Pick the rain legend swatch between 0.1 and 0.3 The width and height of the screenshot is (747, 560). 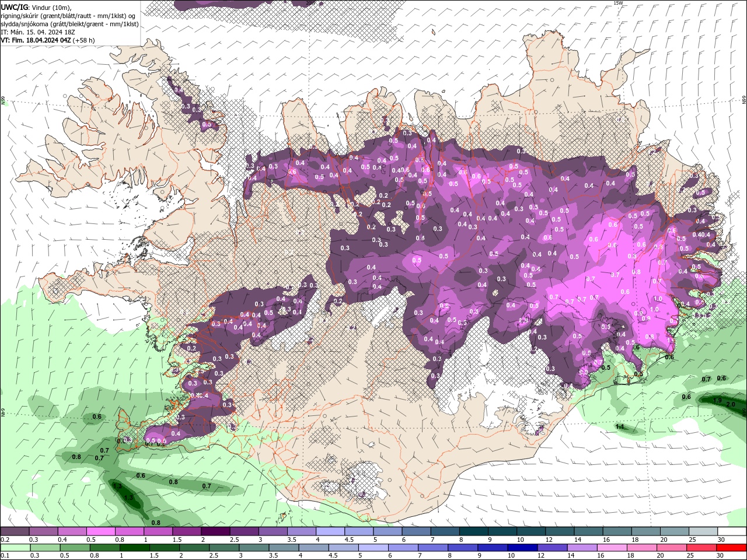[x=15, y=548]
